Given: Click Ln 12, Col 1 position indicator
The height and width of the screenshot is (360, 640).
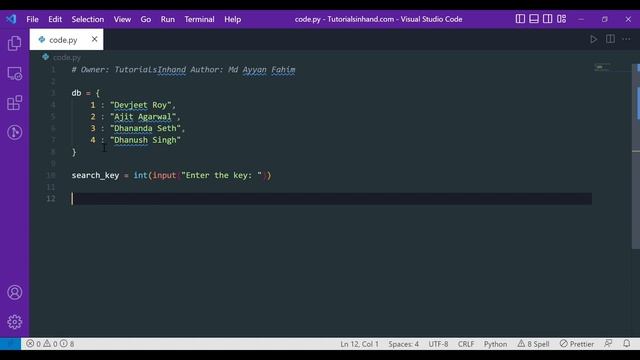Looking at the screenshot, I should pos(359,344).
